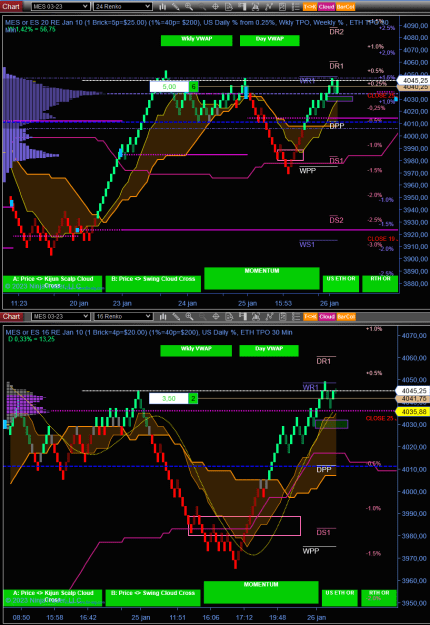Click 'A: Price <> Kijun Scalp Cloud' upper chart
Screen dimensions: 430x625
point(53,283)
